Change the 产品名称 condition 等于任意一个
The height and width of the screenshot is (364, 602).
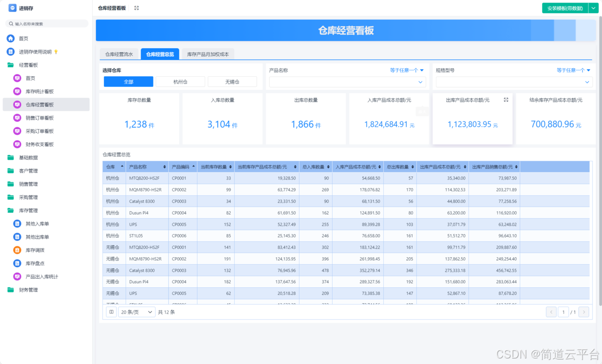[x=407, y=70]
